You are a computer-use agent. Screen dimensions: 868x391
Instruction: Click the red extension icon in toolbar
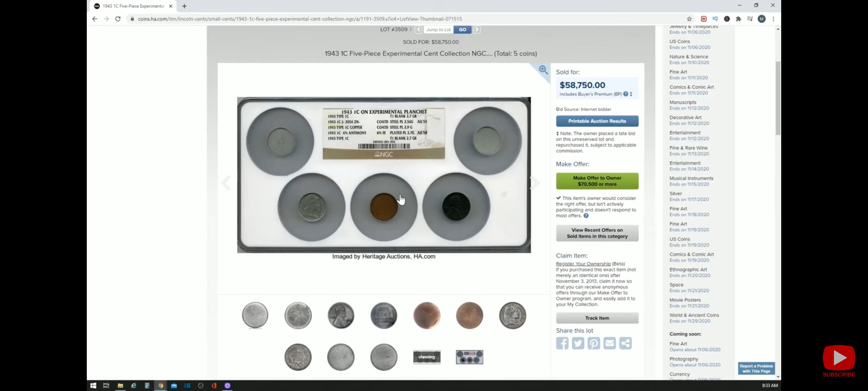[x=704, y=19]
